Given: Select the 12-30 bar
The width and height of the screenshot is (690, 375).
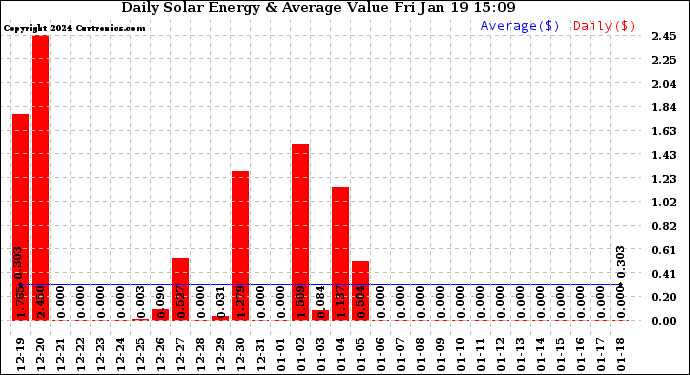Looking at the screenshot, I should point(241,246).
